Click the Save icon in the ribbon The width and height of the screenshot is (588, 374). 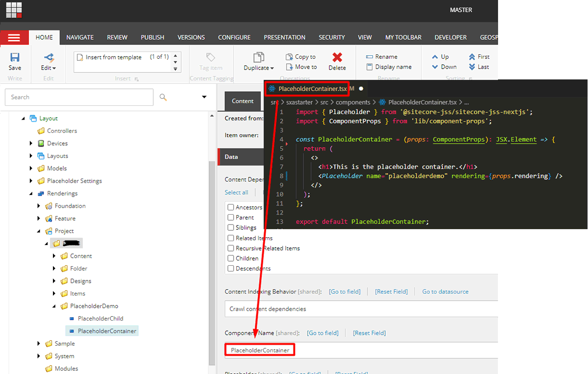pyautogui.click(x=14, y=59)
